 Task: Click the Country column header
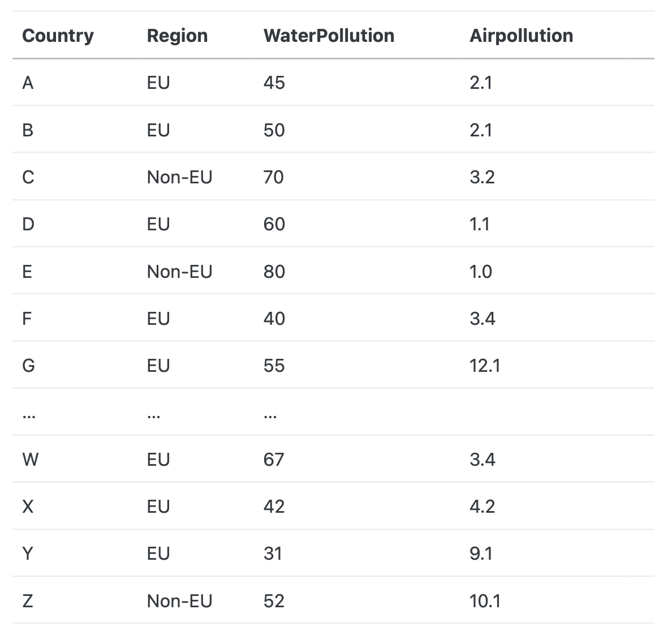pyautogui.click(x=58, y=36)
